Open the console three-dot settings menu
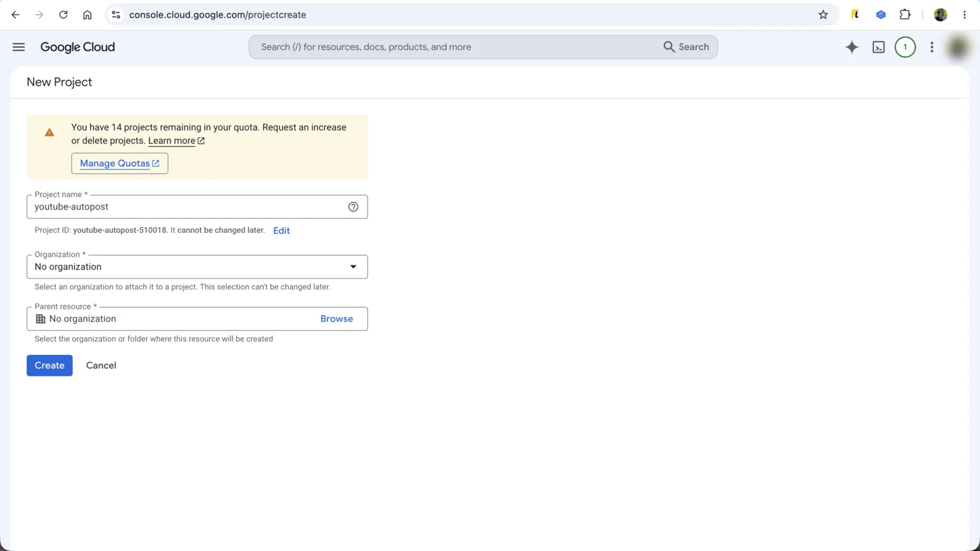This screenshot has width=980, height=551. click(932, 47)
